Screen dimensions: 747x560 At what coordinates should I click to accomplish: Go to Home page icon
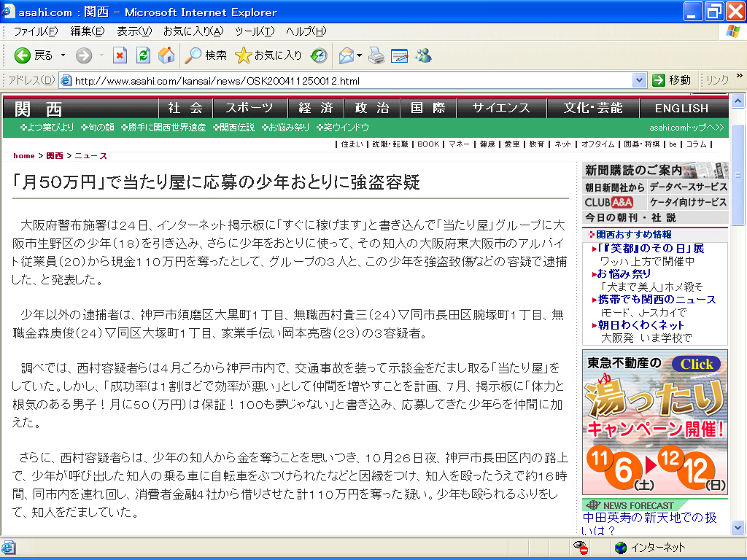(x=166, y=55)
